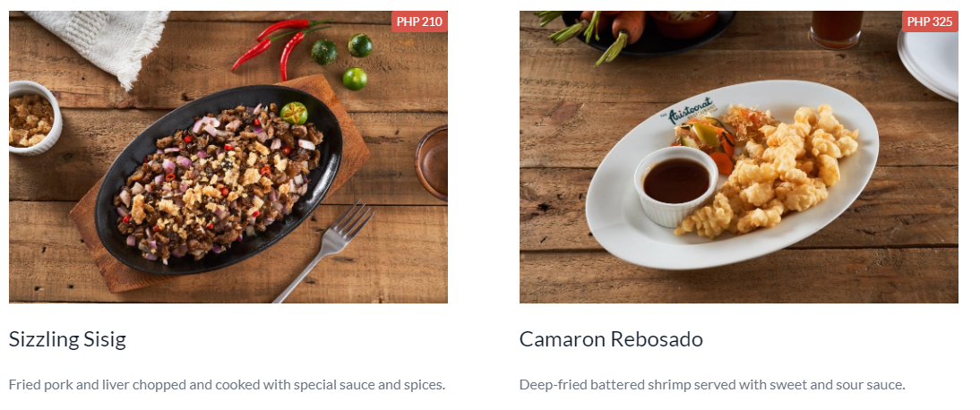The height and width of the screenshot is (410, 980).
Task: Click the halved calamansi on the sisig plate
Action: pyautogui.click(x=294, y=113)
